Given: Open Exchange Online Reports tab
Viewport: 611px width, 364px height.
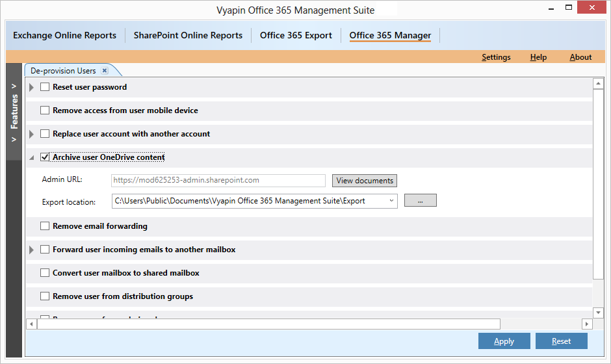Looking at the screenshot, I should coord(65,36).
